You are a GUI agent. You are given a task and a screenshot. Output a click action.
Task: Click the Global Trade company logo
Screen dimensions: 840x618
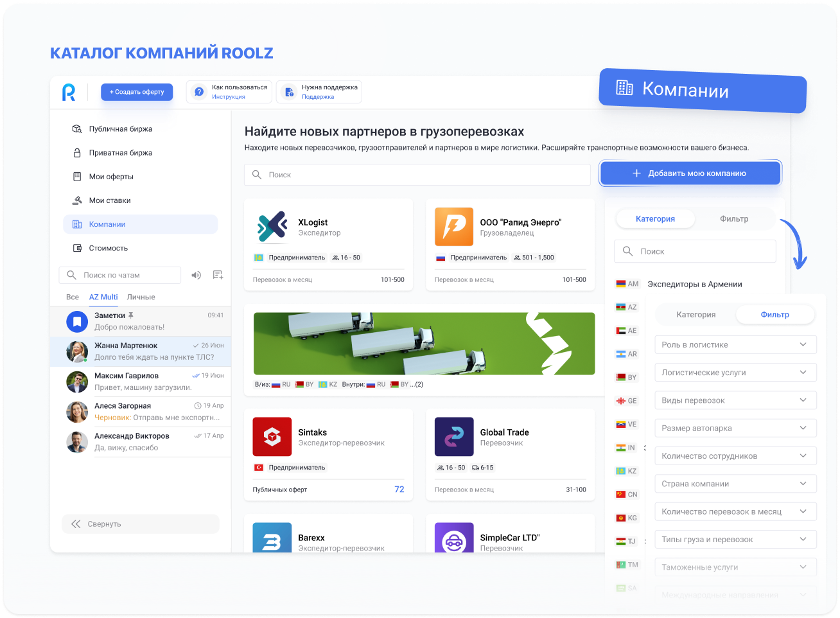coord(453,437)
